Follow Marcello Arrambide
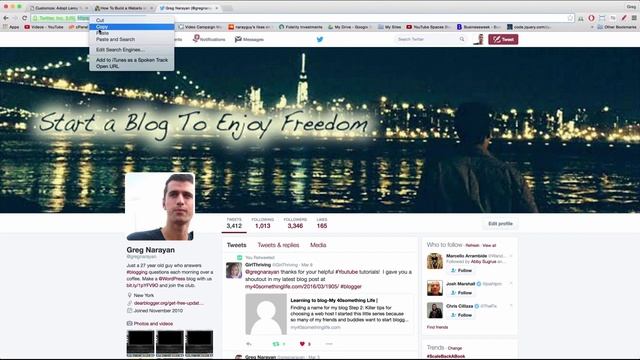640x360 pixels. click(461, 271)
